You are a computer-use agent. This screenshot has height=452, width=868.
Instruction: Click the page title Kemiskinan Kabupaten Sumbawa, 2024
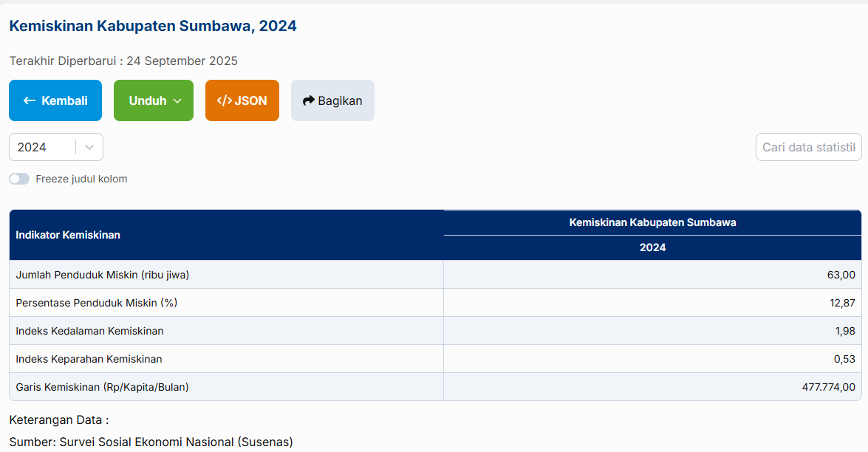pyautogui.click(x=153, y=26)
